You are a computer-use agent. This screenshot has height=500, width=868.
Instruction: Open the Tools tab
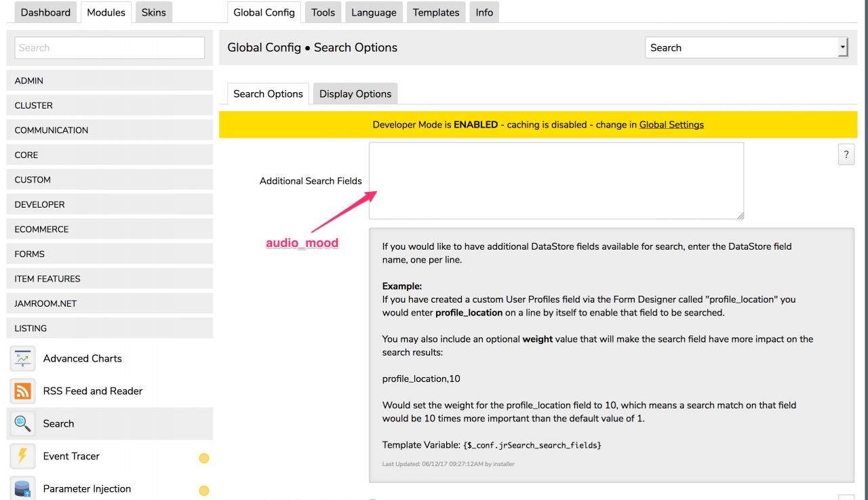pos(323,12)
